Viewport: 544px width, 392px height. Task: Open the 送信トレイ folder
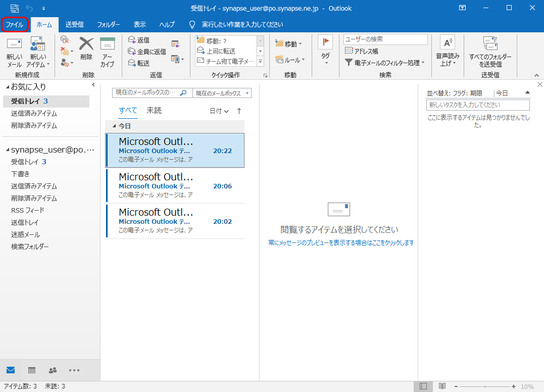tap(25, 222)
